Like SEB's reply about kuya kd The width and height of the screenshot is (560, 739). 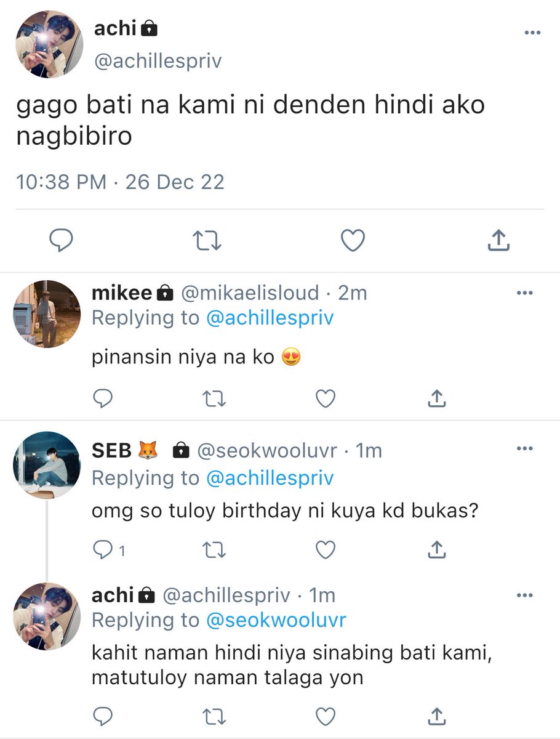[325, 548]
